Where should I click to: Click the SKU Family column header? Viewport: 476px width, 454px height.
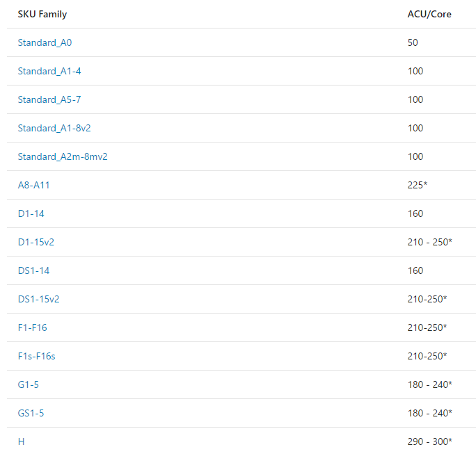click(42, 15)
